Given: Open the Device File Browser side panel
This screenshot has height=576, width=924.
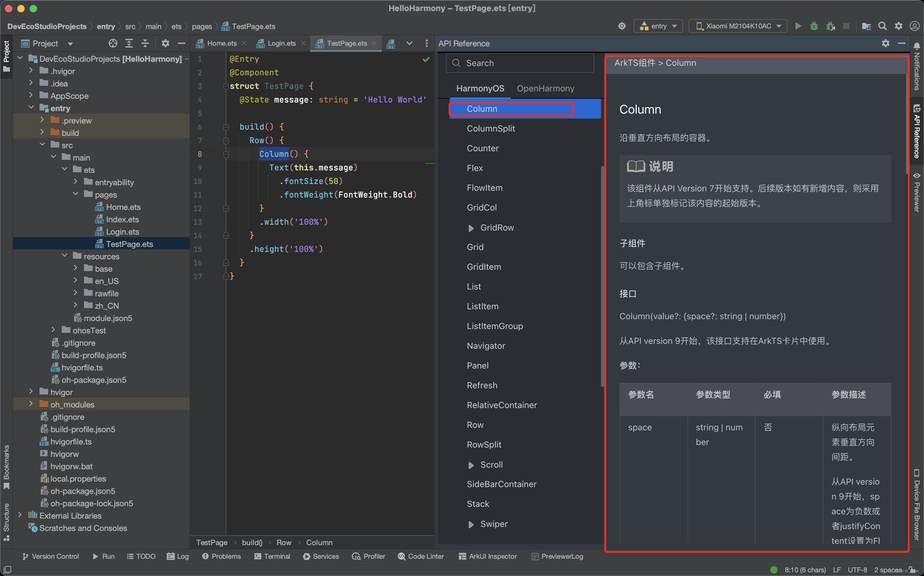Looking at the screenshot, I should [x=917, y=505].
